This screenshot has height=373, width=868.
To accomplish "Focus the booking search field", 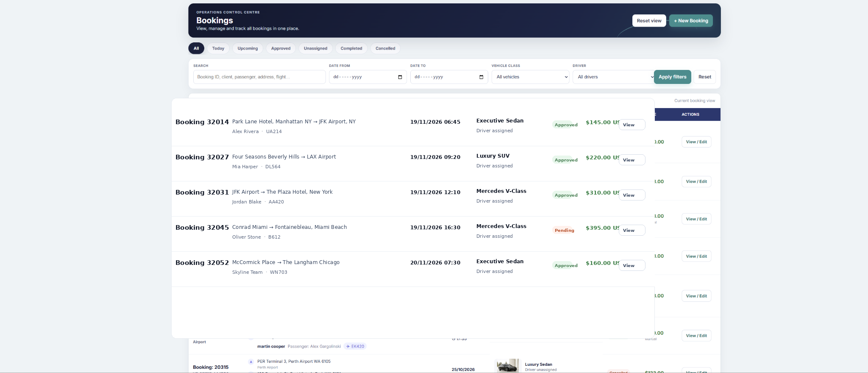I will (259, 77).
